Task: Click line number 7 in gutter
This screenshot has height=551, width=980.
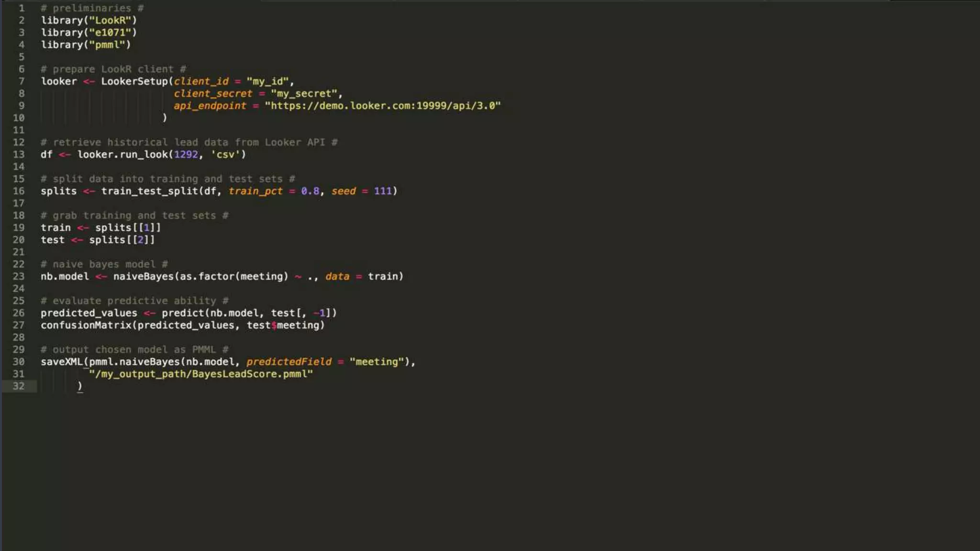Action: click(21, 81)
